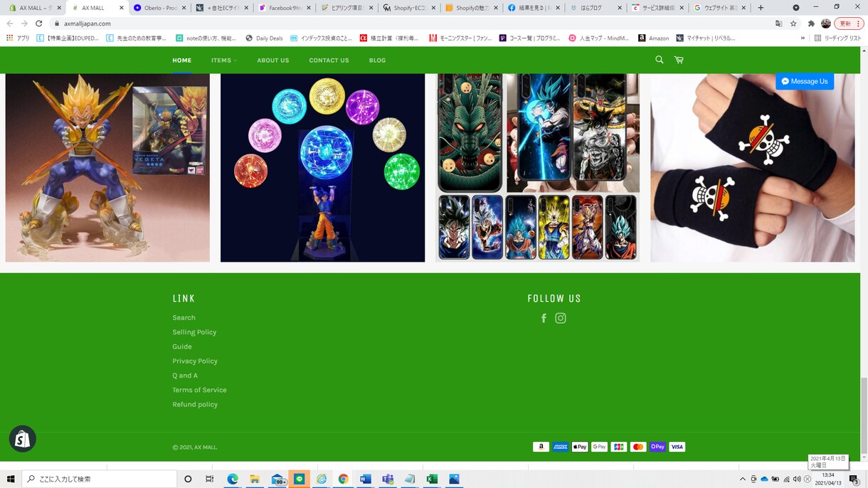Show more bookmarks with the chevron
The image size is (868, 488).
tap(803, 38)
